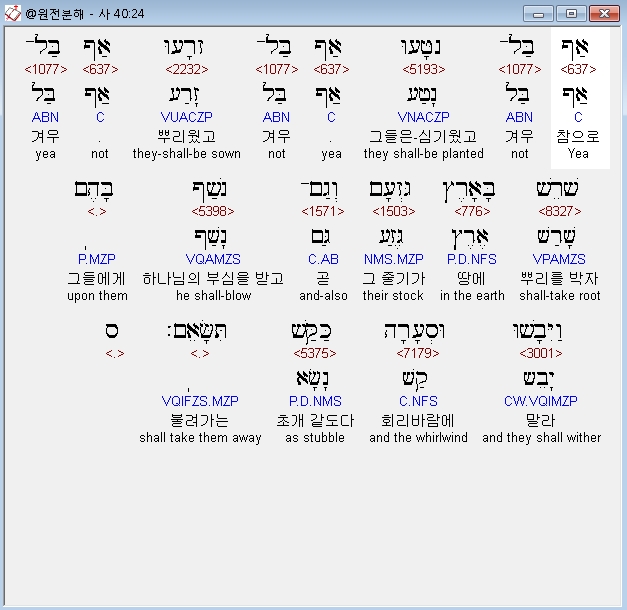
Task: Select the gloss 'and the whirlwind'
Action: pos(418,438)
